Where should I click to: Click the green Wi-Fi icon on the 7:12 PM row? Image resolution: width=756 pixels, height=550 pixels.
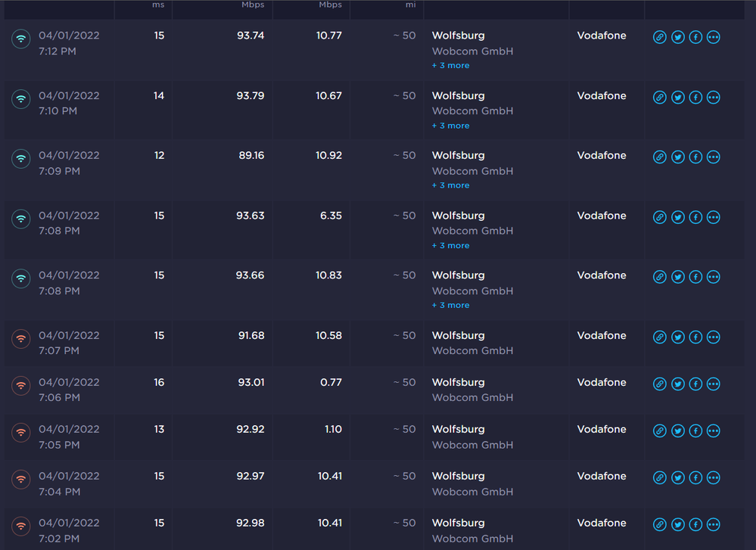point(20,39)
